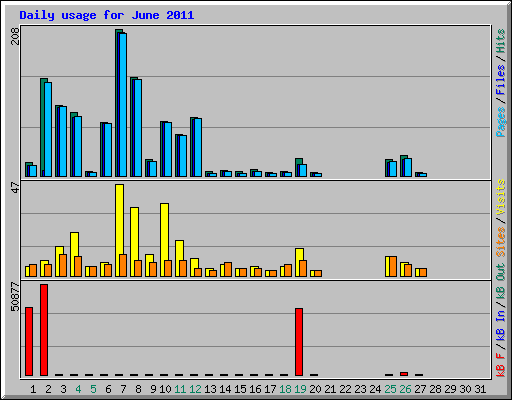This screenshot has width=512, height=400.
Task: Select day label "14" on the x-axis
Action: pyautogui.click(x=225, y=389)
